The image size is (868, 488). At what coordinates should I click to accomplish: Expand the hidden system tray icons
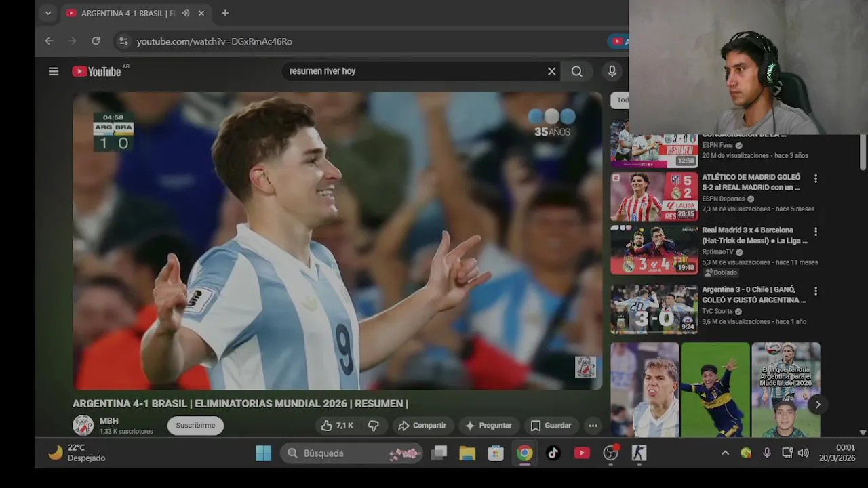[x=725, y=453]
